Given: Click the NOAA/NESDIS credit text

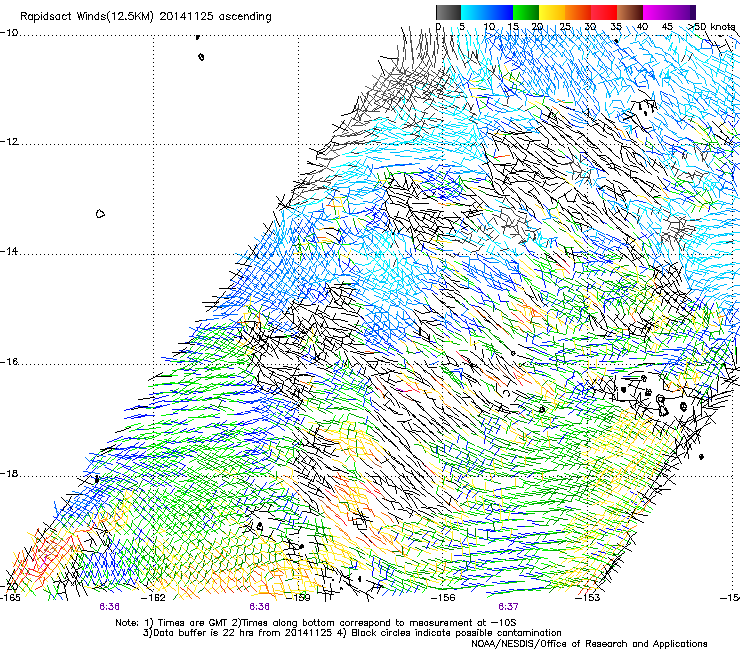Looking at the screenshot, I should (x=589, y=644).
